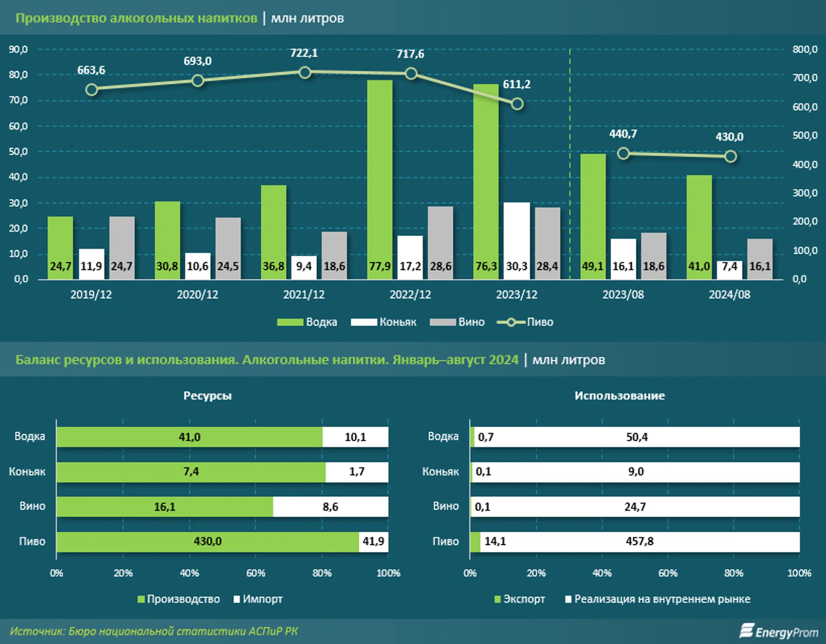Click the Пиво line legend marker
Screen dimensions: 826x644
pos(511,322)
